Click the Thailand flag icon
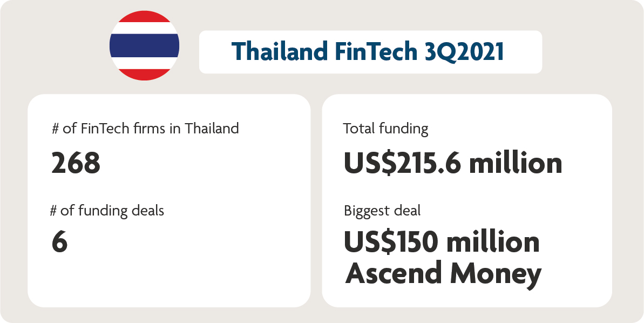Image resolution: width=644 pixels, height=323 pixels. (x=144, y=45)
